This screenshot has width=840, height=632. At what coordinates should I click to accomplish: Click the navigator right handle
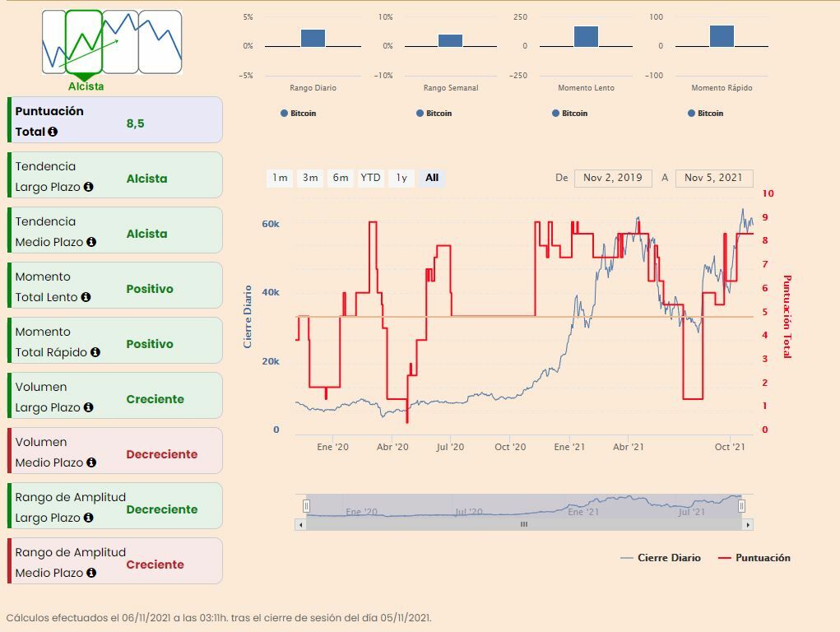click(x=741, y=505)
